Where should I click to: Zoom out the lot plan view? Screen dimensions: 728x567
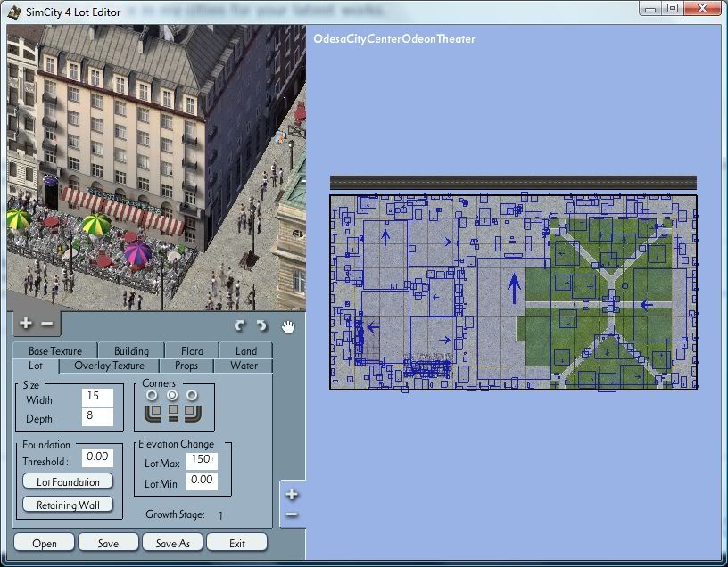point(292,514)
